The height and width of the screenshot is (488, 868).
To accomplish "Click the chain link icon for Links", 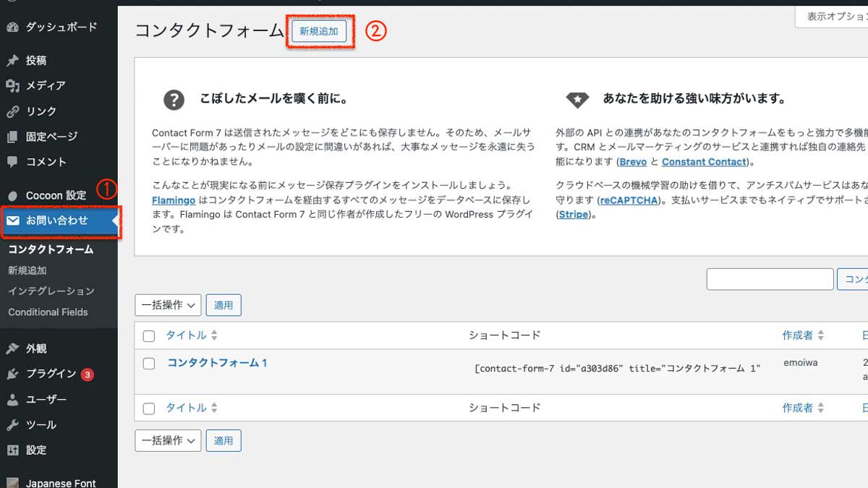I will point(12,111).
